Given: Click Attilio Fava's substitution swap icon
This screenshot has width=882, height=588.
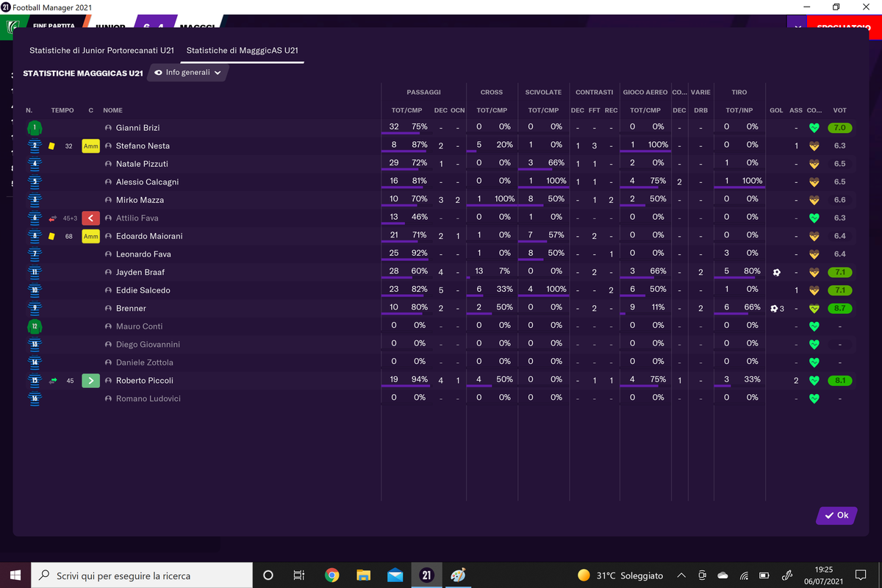Looking at the screenshot, I should [x=52, y=218].
